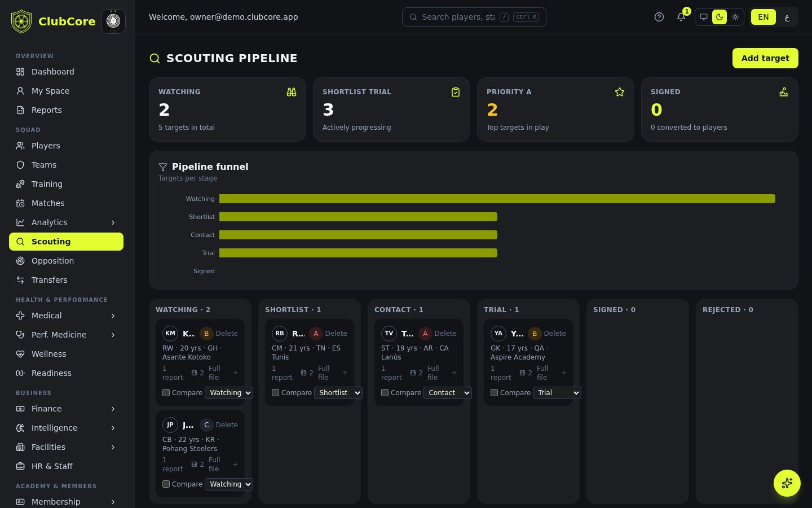Tick Compare checkbox on Asante Kotoko card
Viewport: 812px width, 508px height.
166,393
